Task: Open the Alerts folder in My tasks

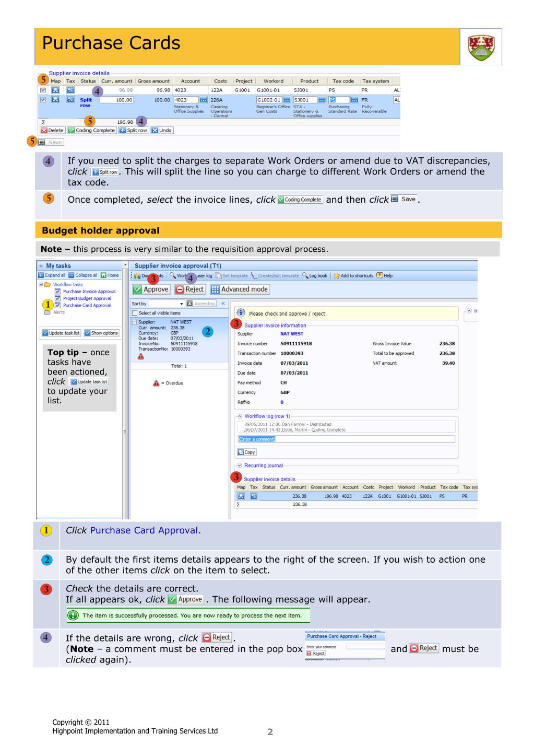Action: [x=54, y=312]
